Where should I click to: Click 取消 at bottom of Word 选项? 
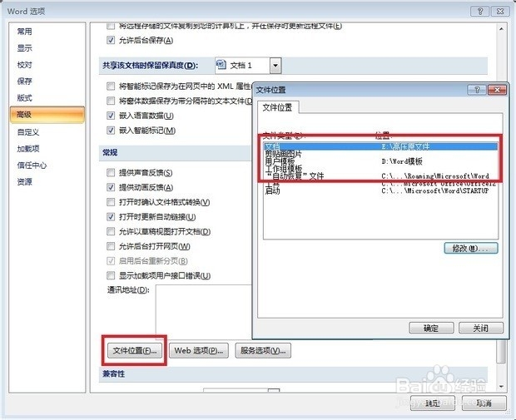click(484, 403)
